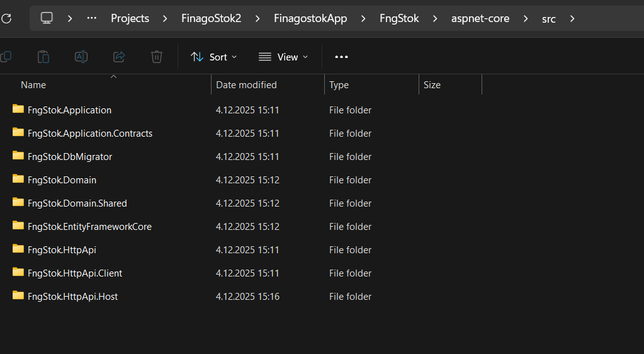Viewport: 644px width, 354px height.
Task: Select the FngStok.Application.Contracts folder
Action: (90, 134)
